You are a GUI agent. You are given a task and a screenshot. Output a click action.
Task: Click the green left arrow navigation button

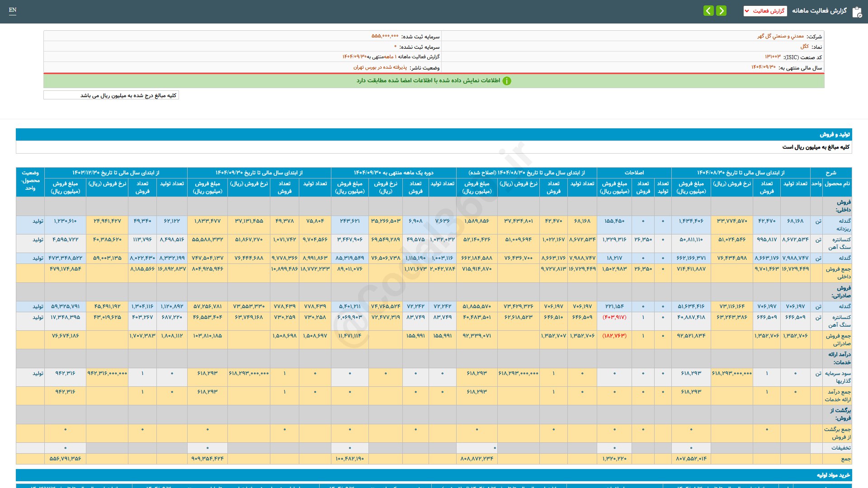click(708, 10)
